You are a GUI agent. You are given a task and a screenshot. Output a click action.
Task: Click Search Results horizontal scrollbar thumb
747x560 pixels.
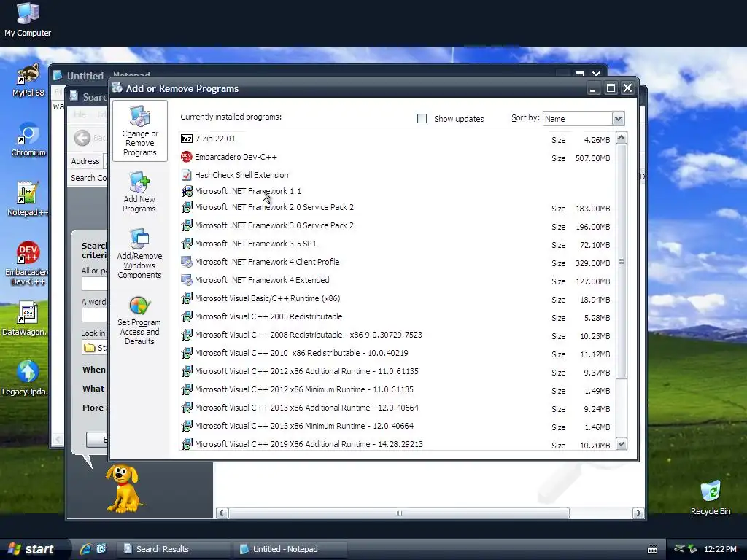pyautogui.click(x=399, y=513)
